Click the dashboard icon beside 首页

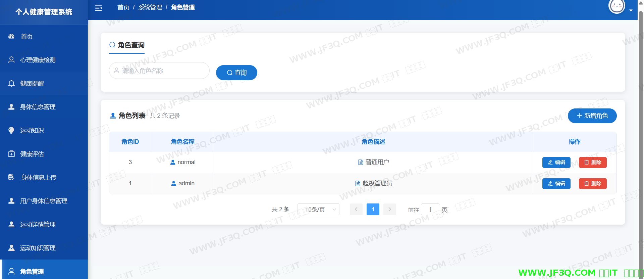pyautogui.click(x=11, y=36)
